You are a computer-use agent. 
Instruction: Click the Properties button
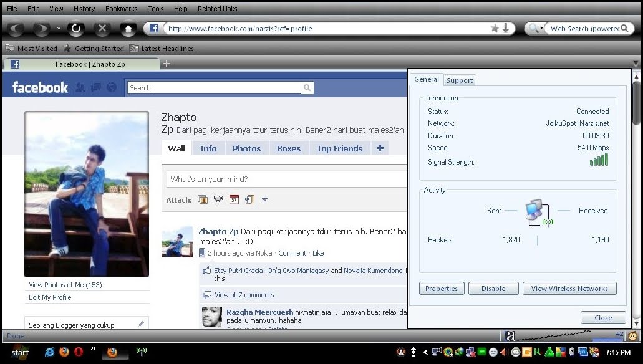click(442, 289)
